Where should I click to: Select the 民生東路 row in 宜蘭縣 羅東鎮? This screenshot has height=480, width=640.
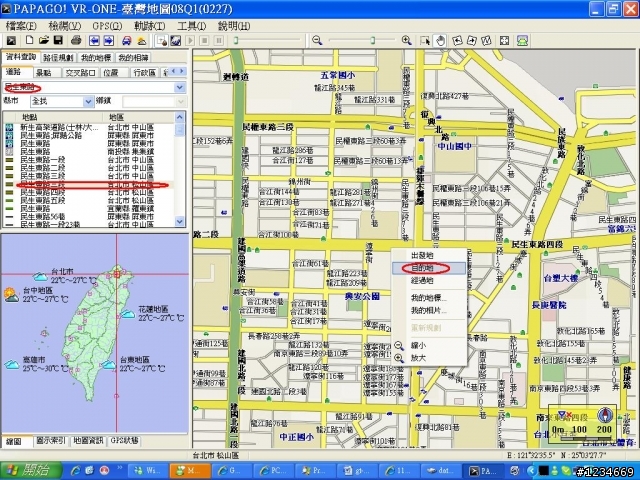click(x=89, y=209)
